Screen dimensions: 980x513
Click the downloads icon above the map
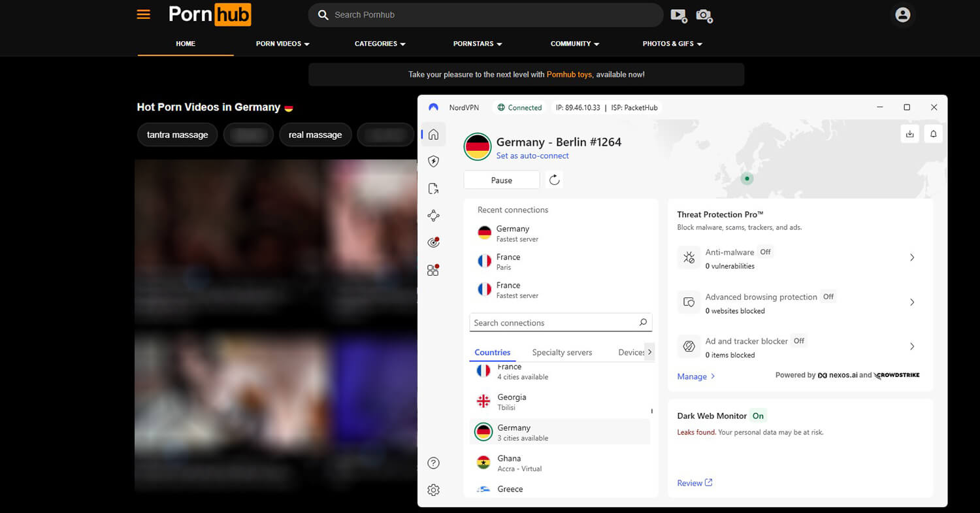909,133
